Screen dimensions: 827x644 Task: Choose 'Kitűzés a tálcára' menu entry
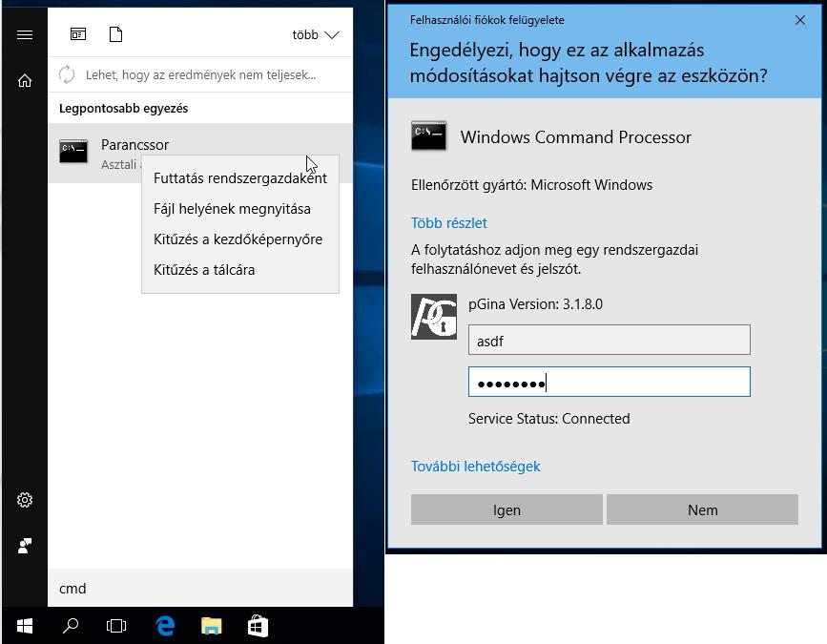(240, 270)
